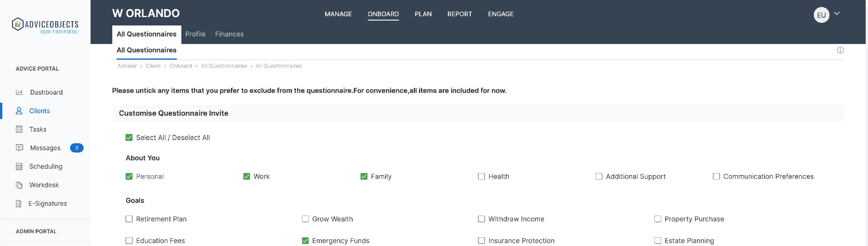Viewport: 868px width, 246px height.
Task: Click the Messages chat icon
Action: [x=19, y=148]
